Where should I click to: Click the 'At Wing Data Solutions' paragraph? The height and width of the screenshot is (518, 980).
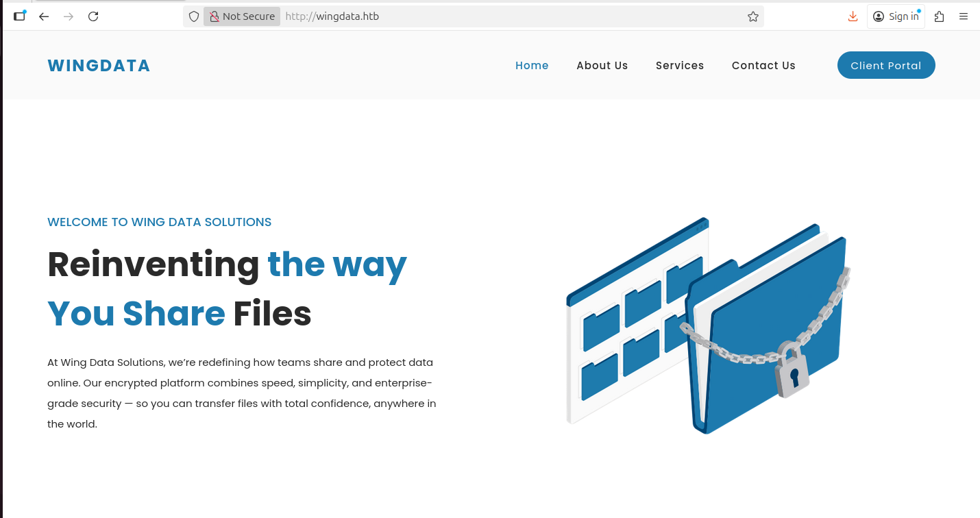tap(242, 393)
